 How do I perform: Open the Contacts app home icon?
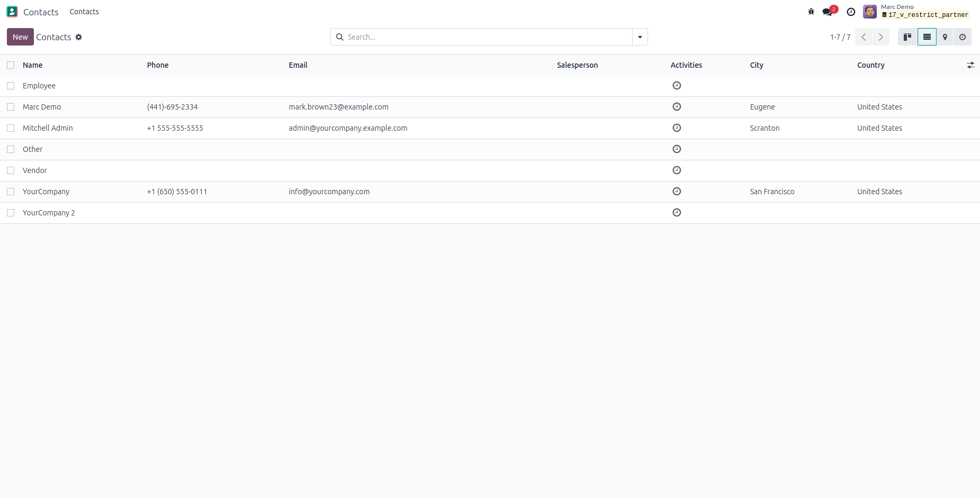12,12
